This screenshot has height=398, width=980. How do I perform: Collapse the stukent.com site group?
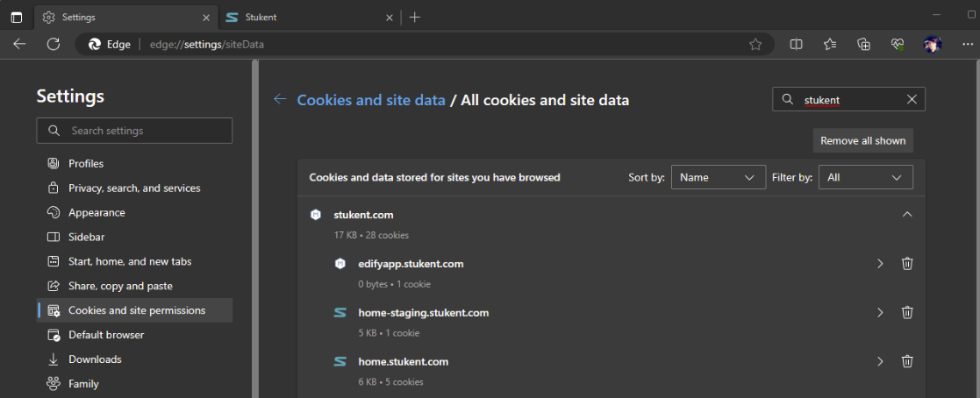tap(907, 215)
